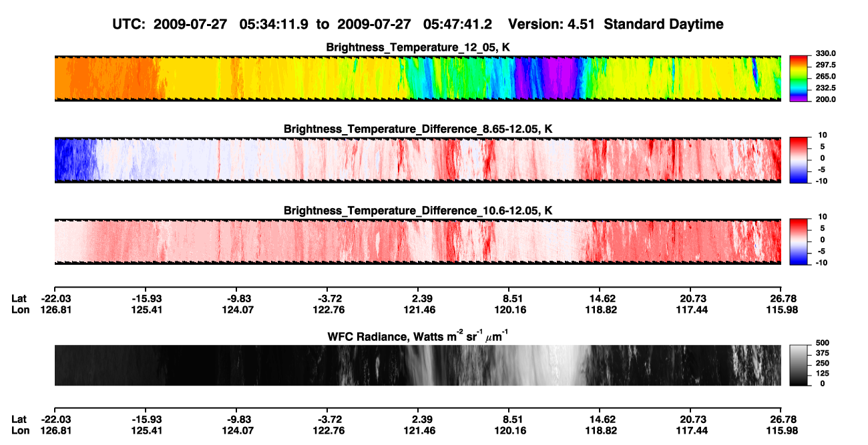Screen dimensions: 868x445
Task: Click the 'Brightness_Temperature_12_05, K' panel title
Action: click(x=418, y=47)
